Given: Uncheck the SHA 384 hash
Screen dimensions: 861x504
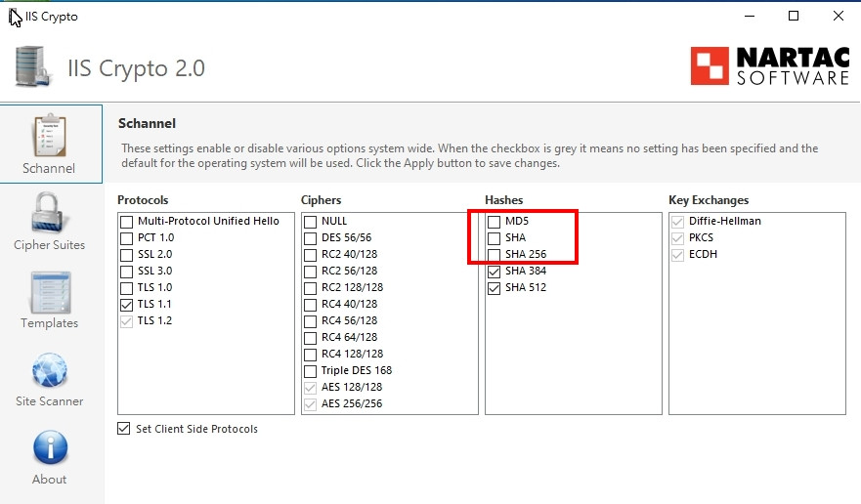Looking at the screenshot, I should pyautogui.click(x=495, y=272).
